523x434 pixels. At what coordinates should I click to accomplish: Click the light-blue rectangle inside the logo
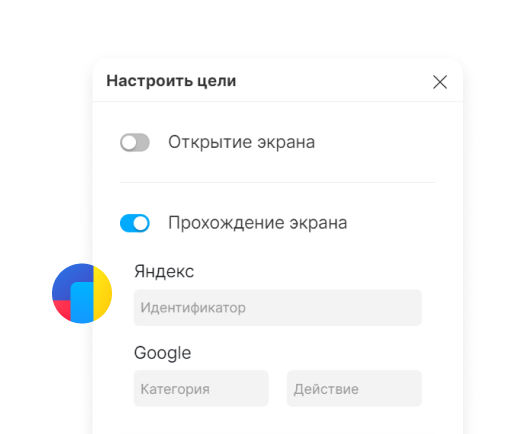click(82, 303)
